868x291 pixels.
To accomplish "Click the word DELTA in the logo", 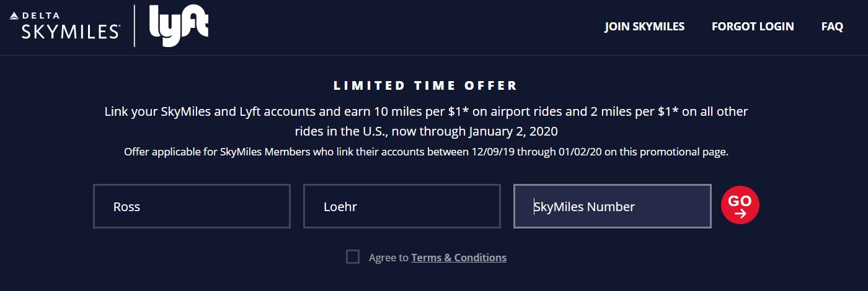I will (x=39, y=15).
